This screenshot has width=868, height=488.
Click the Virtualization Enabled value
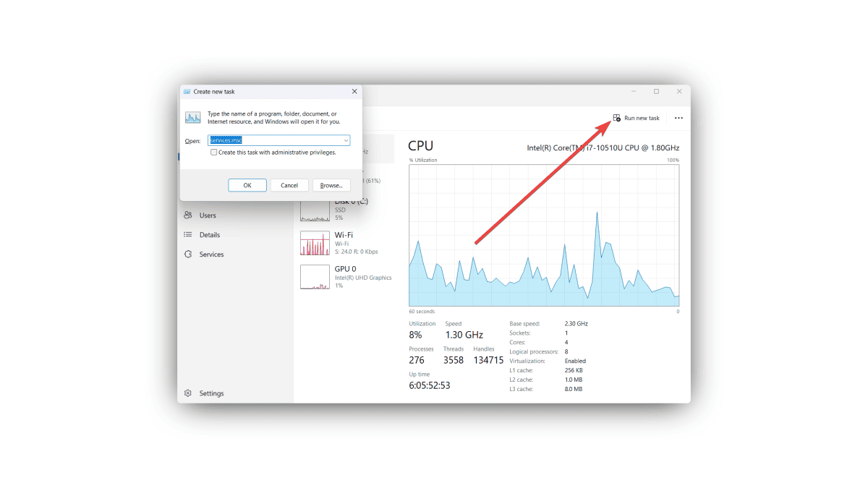tap(575, 361)
